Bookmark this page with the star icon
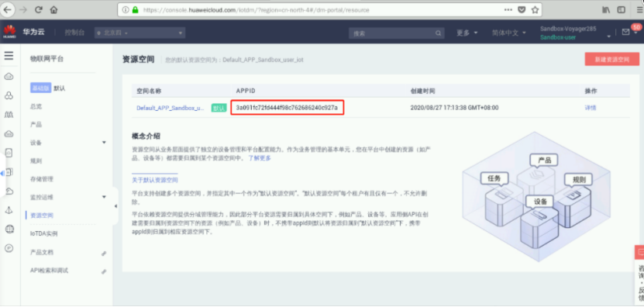The height and width of the screenshot is (307, 644). coord(535,10)
